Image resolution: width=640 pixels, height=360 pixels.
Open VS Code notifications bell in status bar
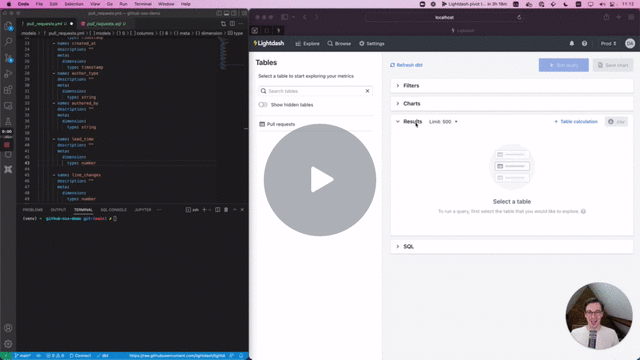click(241, 356)
